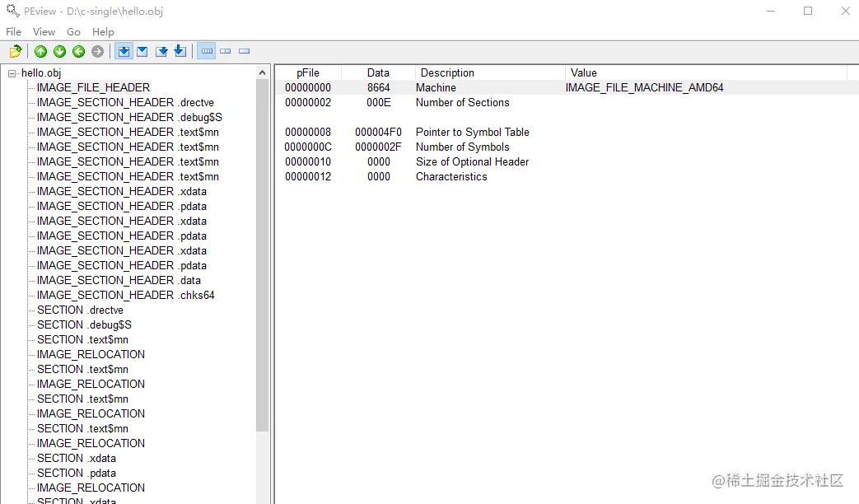Select SECTION .pdata node
Viewport: 859px width, 504px height.
(x=77, y=473)
